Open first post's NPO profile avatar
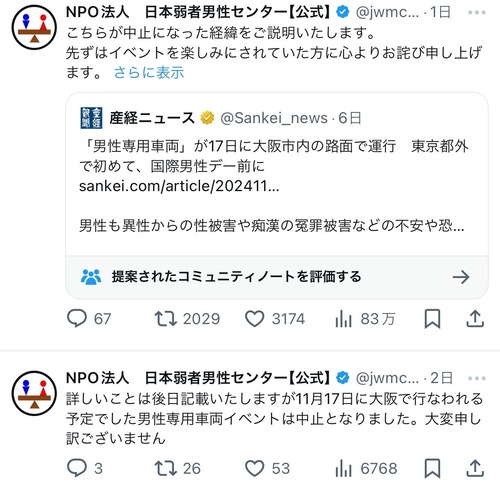 pyautogui.click(x=34, y=27)
